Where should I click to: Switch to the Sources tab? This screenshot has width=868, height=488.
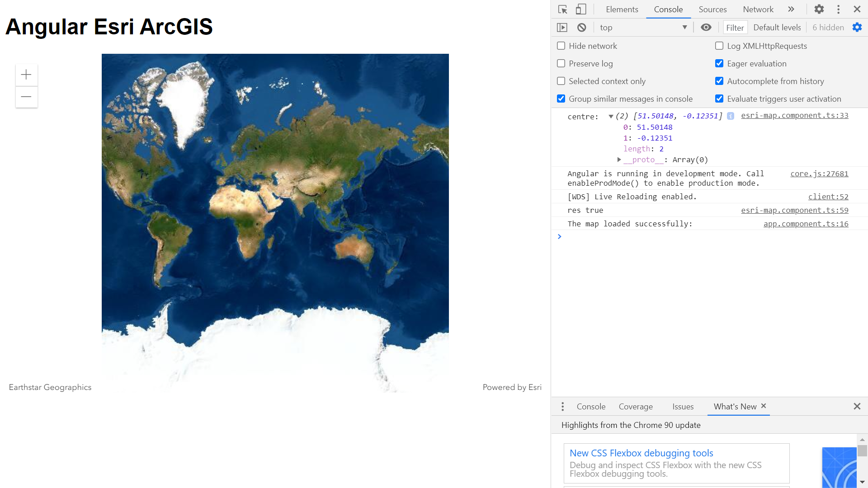coord(712,9)
